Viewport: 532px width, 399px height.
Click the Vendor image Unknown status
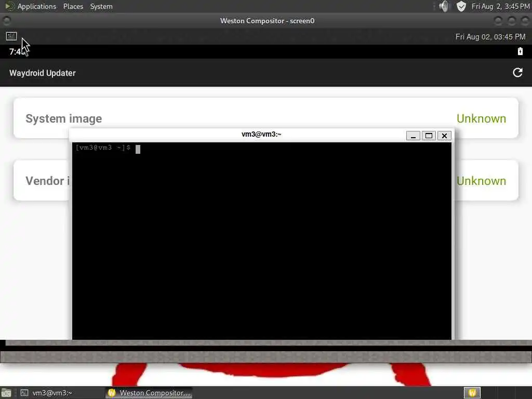coord(481,181)
